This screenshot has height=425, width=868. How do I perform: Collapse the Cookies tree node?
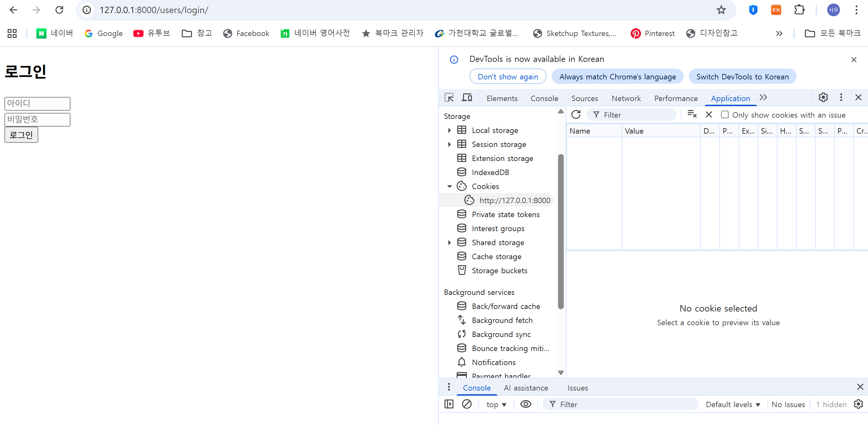click(449, 187)
